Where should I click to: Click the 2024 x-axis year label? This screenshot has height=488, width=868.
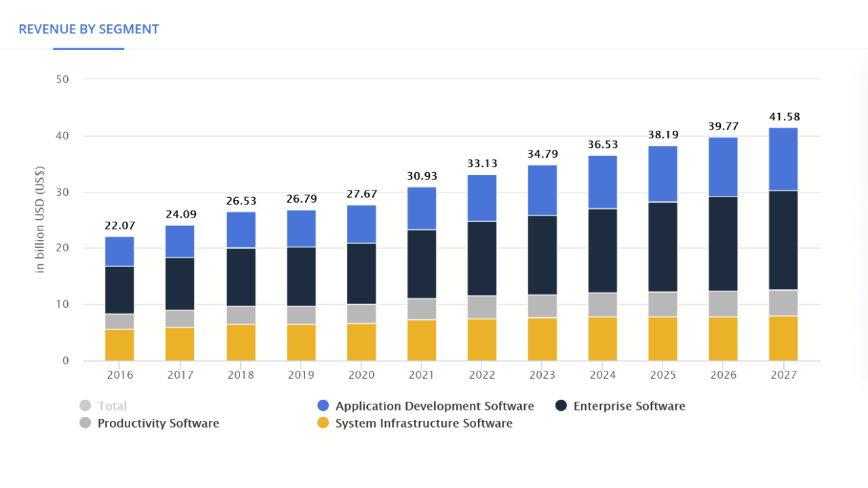[603, 375]
